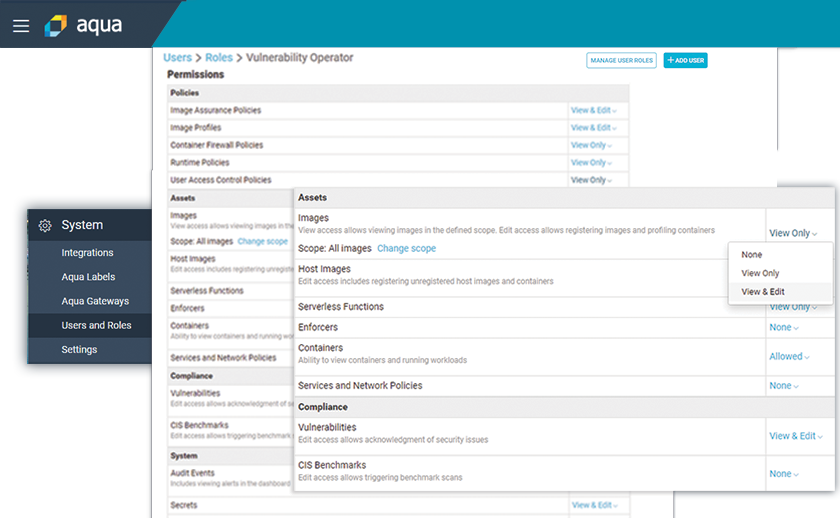Click the Manage User Roles button
Viewport: 840px width, 518px height.
[621, 61]
